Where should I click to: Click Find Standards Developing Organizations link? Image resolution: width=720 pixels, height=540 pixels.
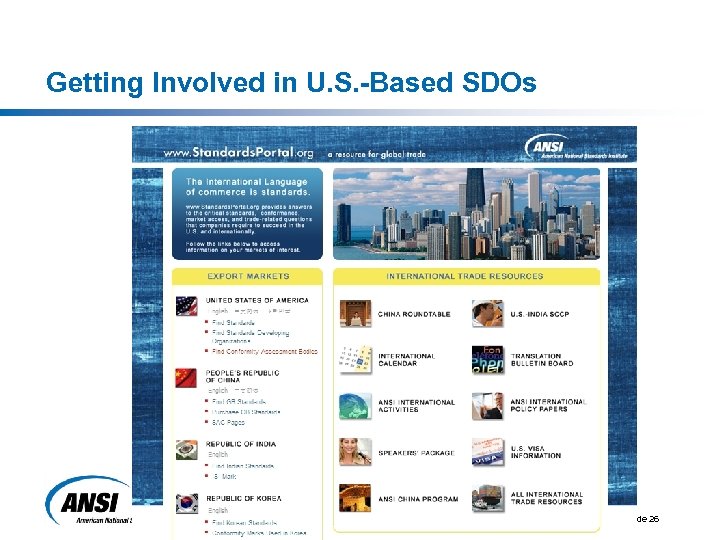(250, 337)
